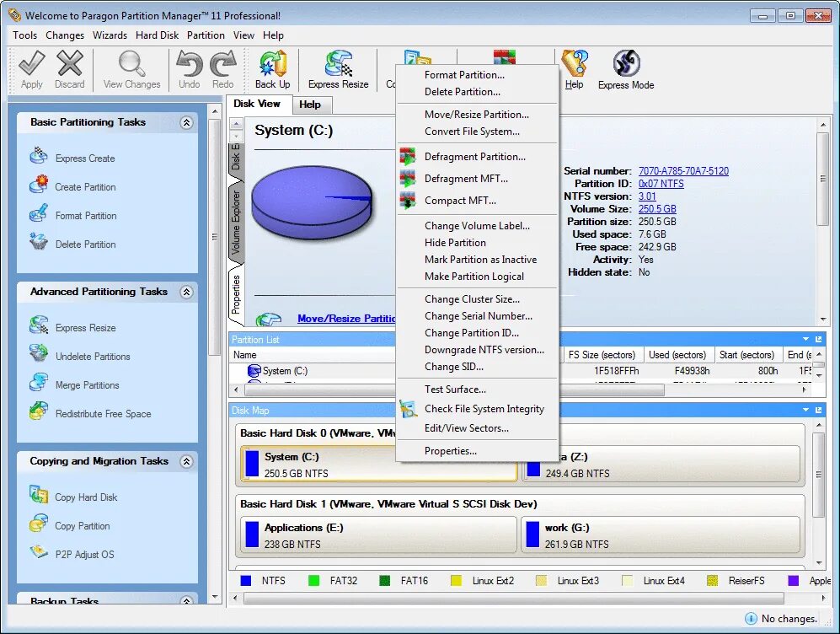This screenshot has height=634, width=840.
Task: Open Disk Map panel dropdown arrow
Action: pos(805,410)
